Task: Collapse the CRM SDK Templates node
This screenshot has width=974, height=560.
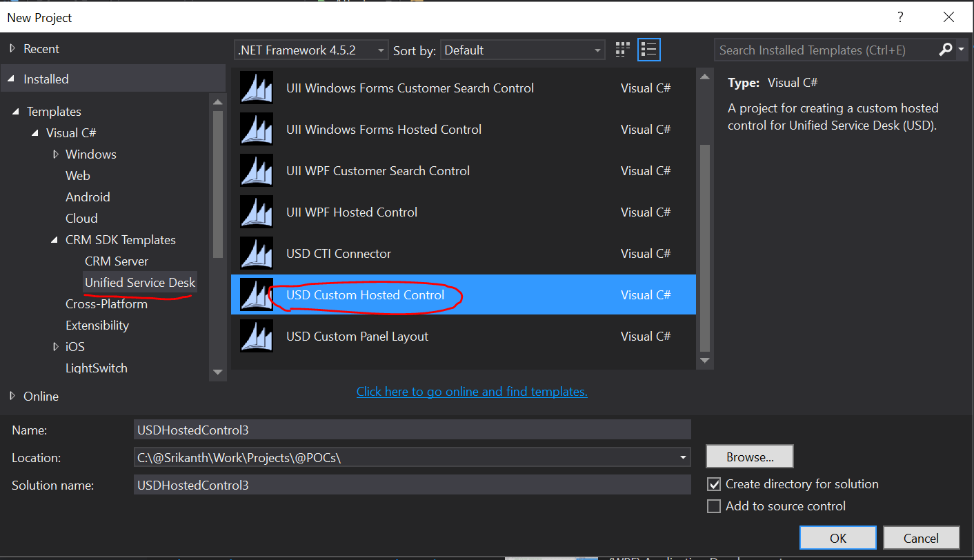Action: point(54,239)
